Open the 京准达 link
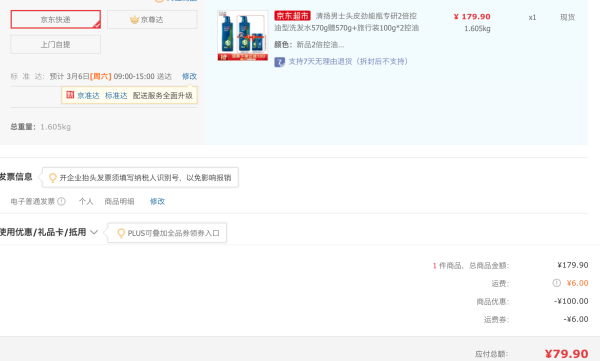Screen dimensions: 600x361 pyautogui.click(x=88, y=96)
